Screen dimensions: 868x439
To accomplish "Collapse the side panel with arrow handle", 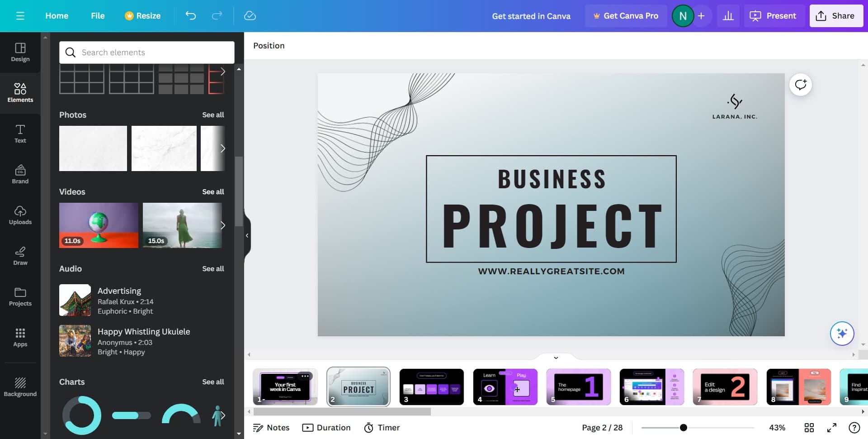I will point(247,235).
